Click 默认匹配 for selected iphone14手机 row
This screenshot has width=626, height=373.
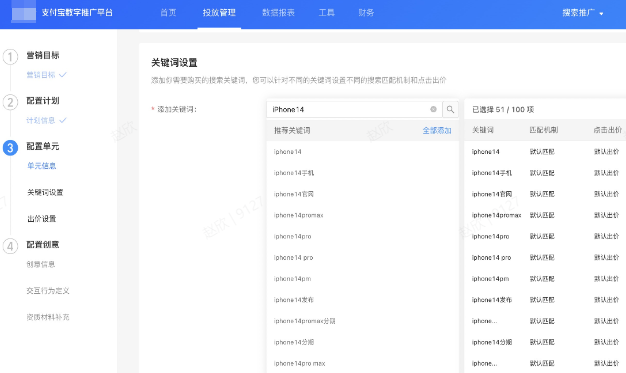[542, 173]
